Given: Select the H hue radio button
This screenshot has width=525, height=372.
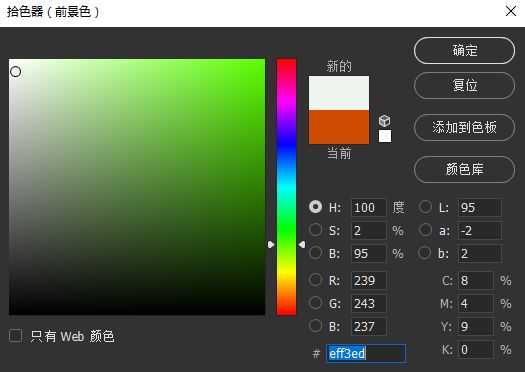Looking at the screenshot, I should click(315, 207).
